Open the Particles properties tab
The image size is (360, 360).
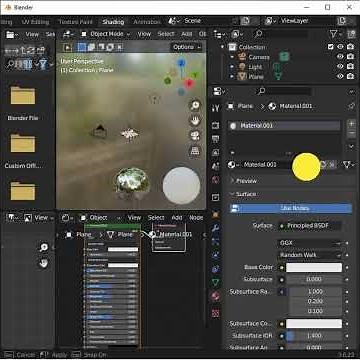coord(216,241)
